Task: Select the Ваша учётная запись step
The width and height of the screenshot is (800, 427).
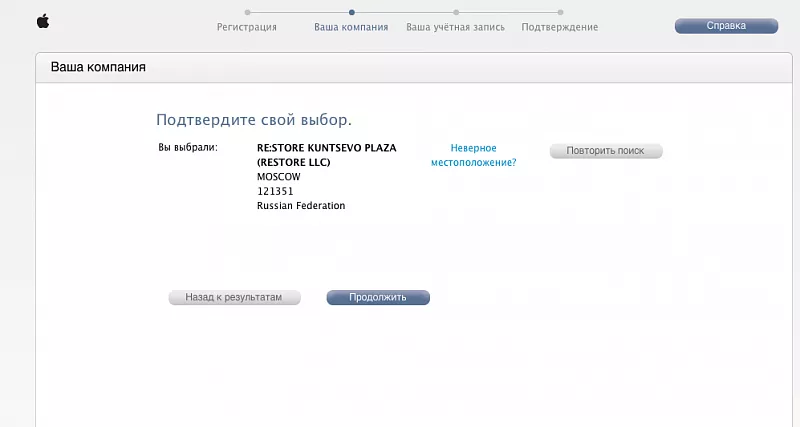Action: point(455,27)
